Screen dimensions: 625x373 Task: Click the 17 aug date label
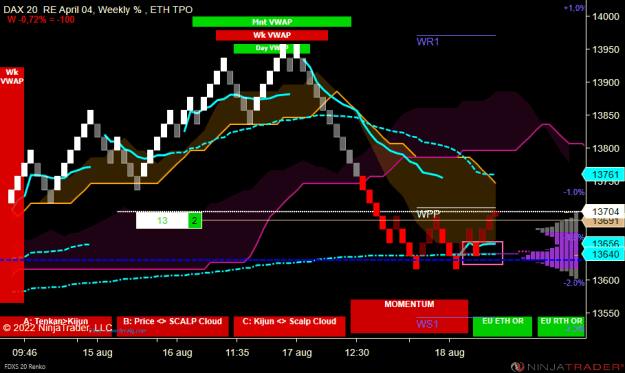[x=297, y=353]
